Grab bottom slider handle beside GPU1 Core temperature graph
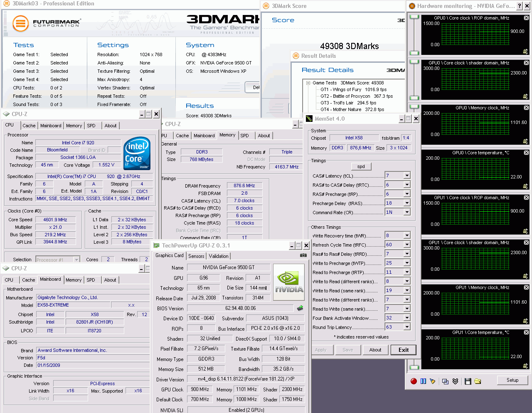The height and width of the screenshot is (413, 532). click(414, 367)
